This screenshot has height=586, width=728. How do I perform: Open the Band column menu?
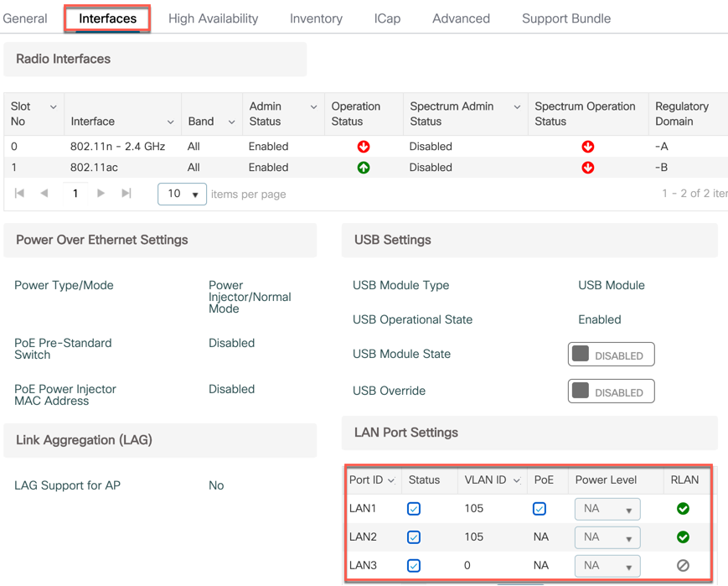[x=232, y=122]
